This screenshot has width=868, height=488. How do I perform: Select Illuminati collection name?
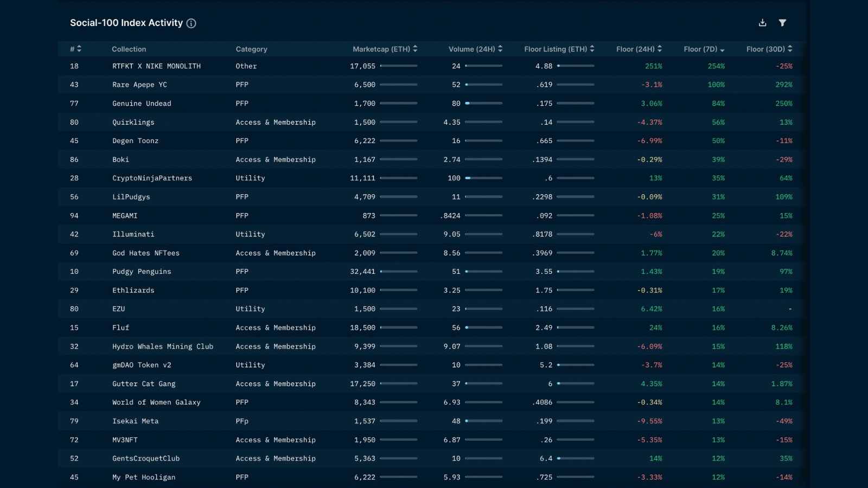pos(133,234)
